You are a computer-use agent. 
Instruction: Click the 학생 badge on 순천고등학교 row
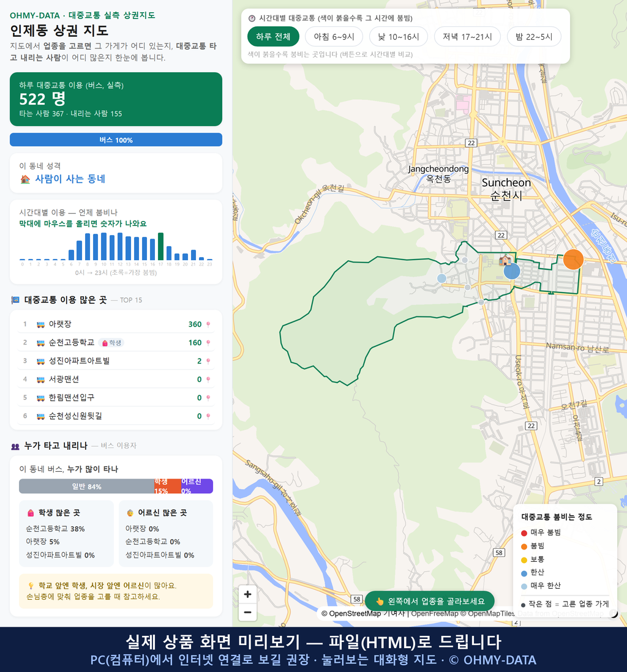111,343
